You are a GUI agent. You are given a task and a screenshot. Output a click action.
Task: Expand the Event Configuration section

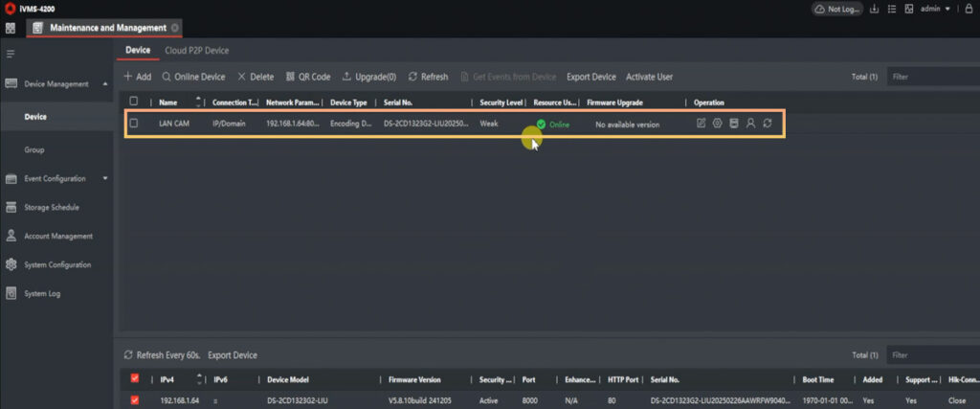(x=105, y=179)
